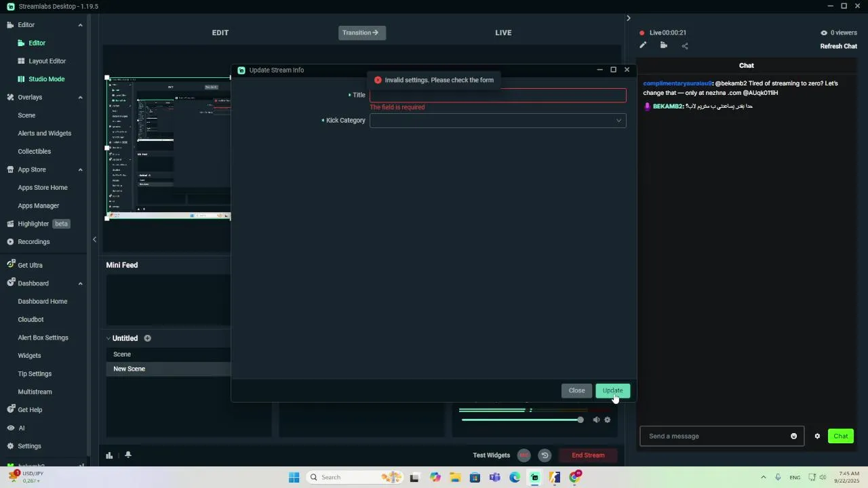Click Refresh Chat
868x488 pixels.
(839, 46)
